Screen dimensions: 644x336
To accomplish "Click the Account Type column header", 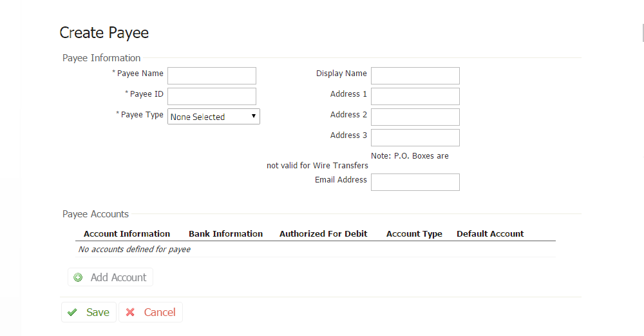I will [x=414, y=234].
